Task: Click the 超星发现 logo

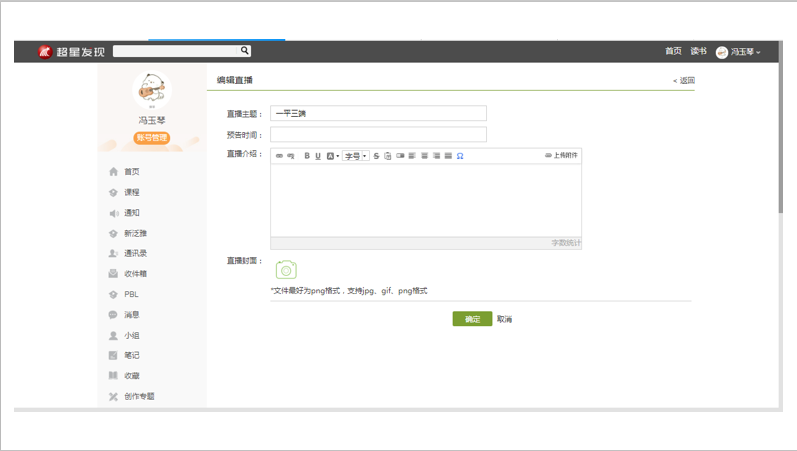Action: (71, 51)
